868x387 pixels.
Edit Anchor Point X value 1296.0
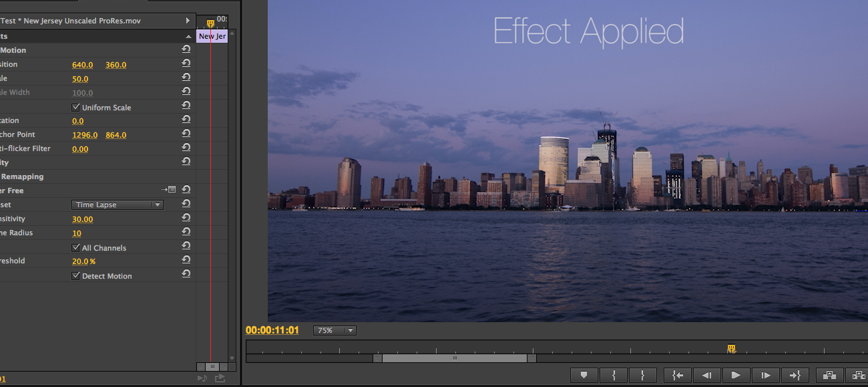click(x=85, y=135)
